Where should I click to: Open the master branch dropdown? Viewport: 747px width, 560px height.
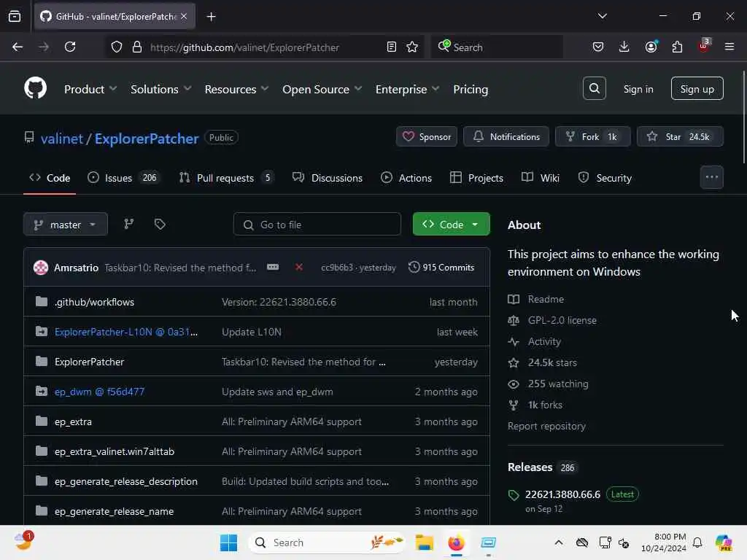[x=65, y=225]
